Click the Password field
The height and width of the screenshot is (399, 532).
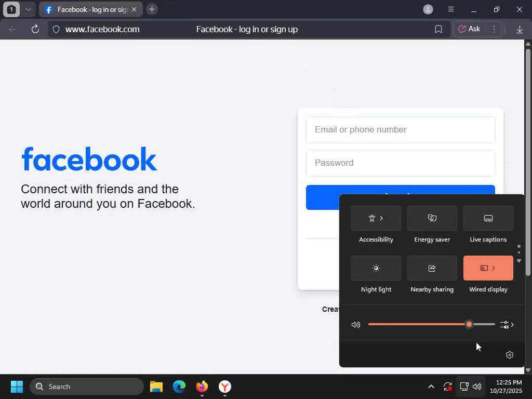[x=401, y=163]
